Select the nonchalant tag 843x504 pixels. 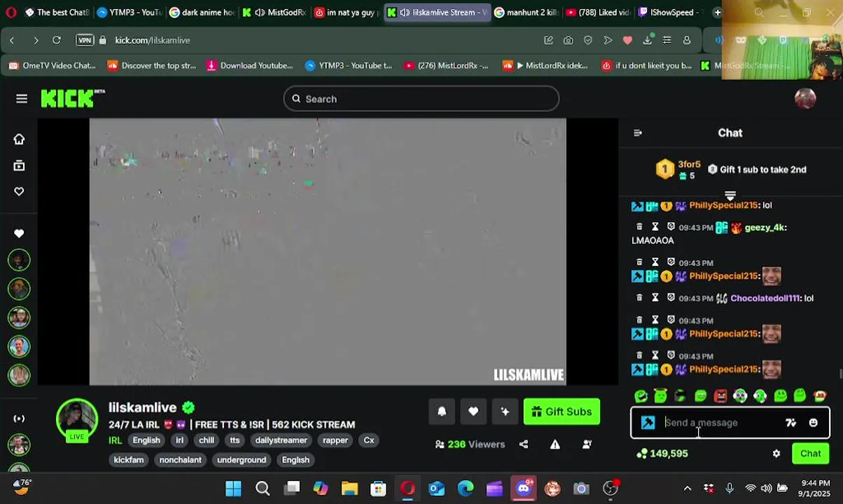point(180,460)
